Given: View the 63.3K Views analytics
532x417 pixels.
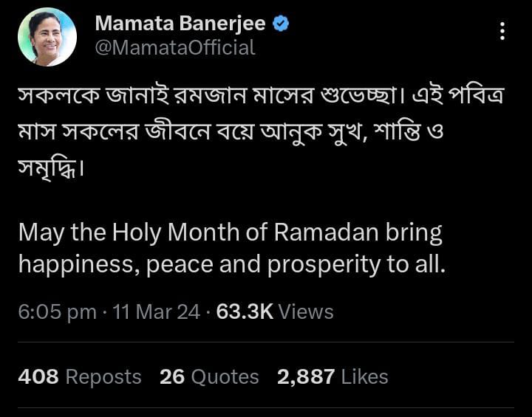Looking at the screenshot, I should point(275,312).
